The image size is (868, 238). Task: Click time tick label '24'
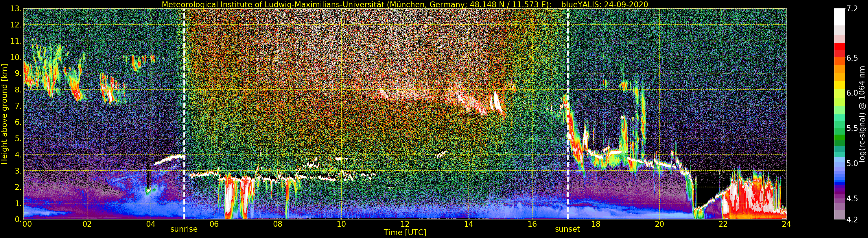pyautogui.click(x=786, y=224)
